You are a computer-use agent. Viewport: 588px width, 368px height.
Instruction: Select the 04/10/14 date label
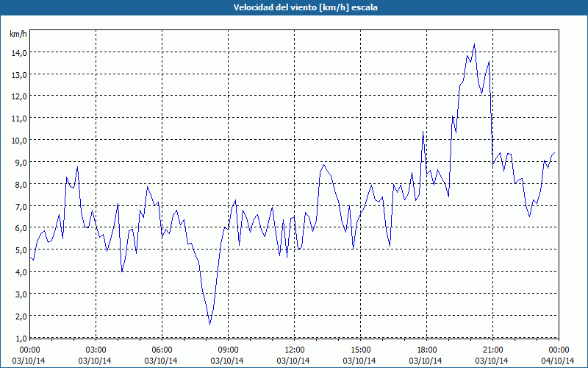pos(558,361)
